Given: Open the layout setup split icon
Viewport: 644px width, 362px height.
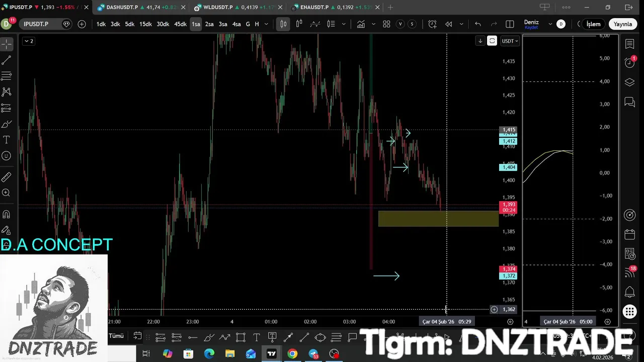Looking at the screenshot, I should [510, 24].
